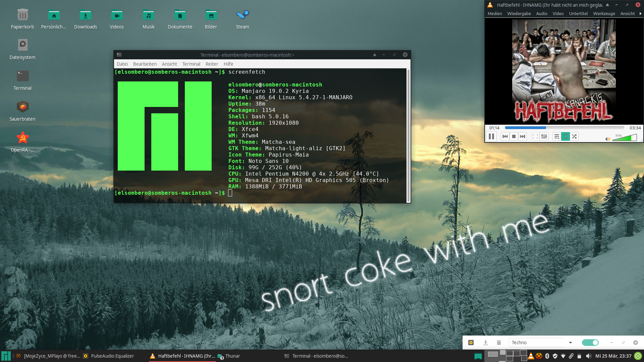Open Bearbeiten menu in Terminal

tap(145, 64)
